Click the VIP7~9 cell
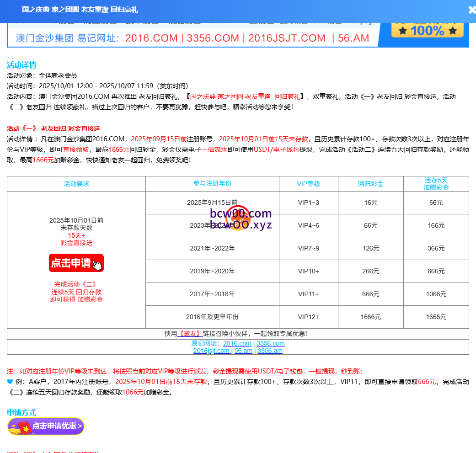This screenshot has width=476, height=453. [x=309, y=249]
